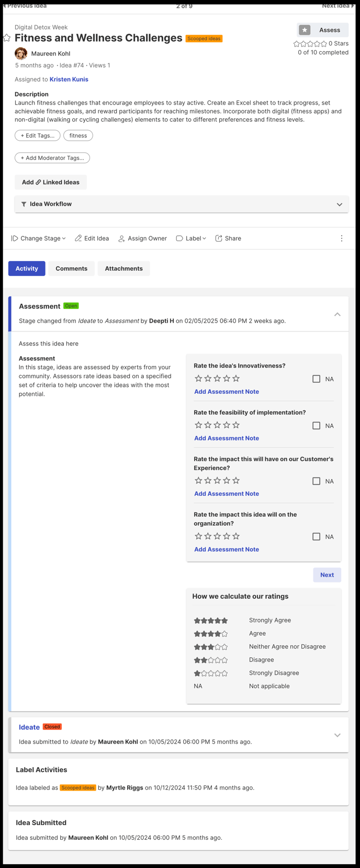Viewport: 360px width, 868px height.
Task: Rate Customer's Experience impact one star
Action: (198, 481)
